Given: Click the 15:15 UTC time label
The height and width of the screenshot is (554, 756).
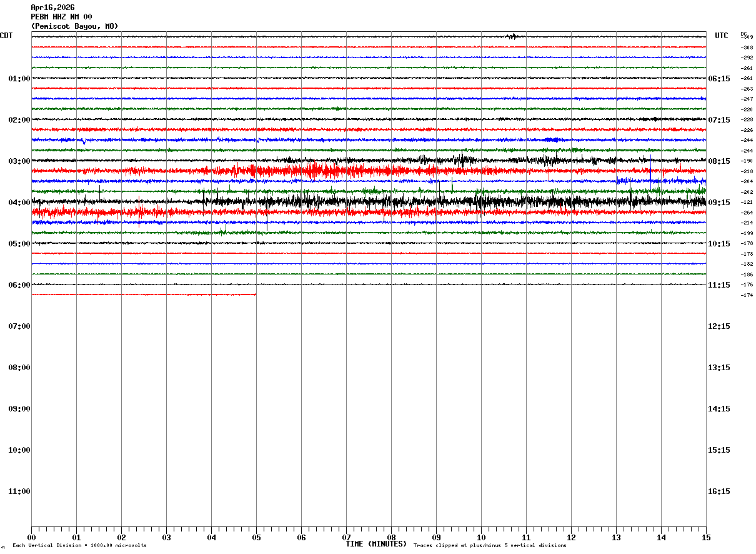Looking at the screenshot, I should (719, 450).
